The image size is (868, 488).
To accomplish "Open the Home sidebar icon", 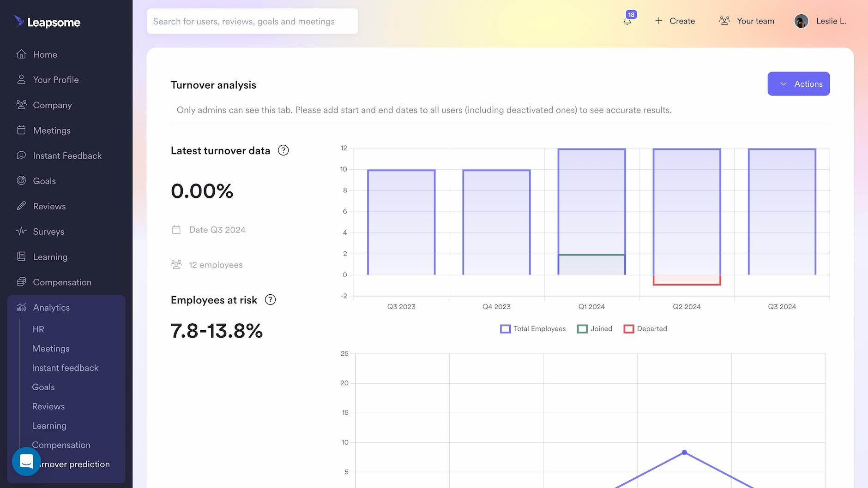I will point(22,54).
